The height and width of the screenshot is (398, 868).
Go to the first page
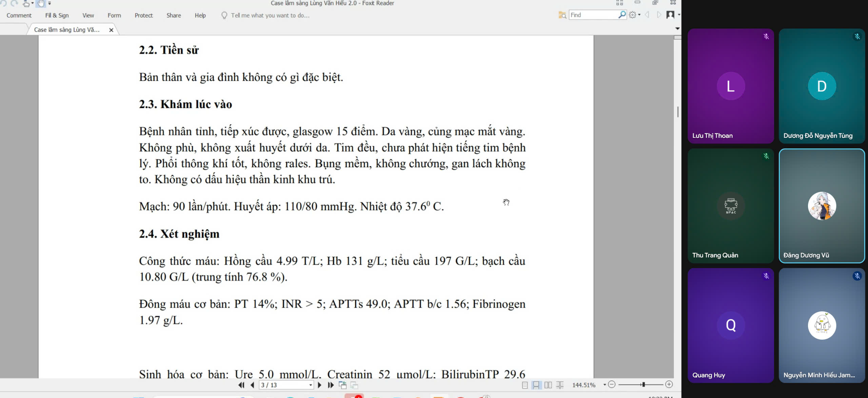coord(241,385)
